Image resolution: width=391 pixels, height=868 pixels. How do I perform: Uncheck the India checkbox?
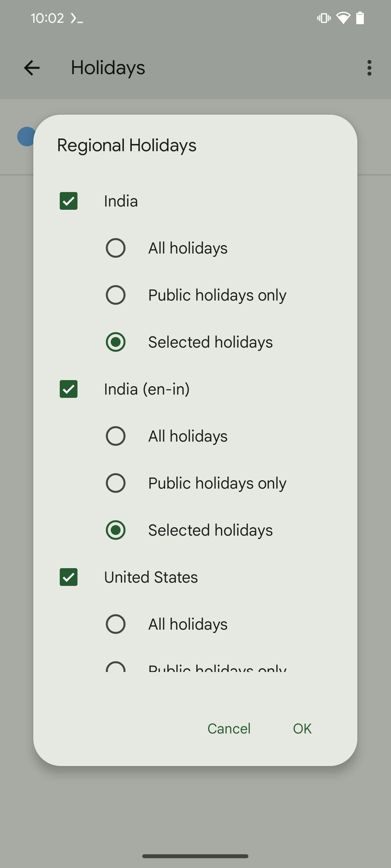click(68, 201)
